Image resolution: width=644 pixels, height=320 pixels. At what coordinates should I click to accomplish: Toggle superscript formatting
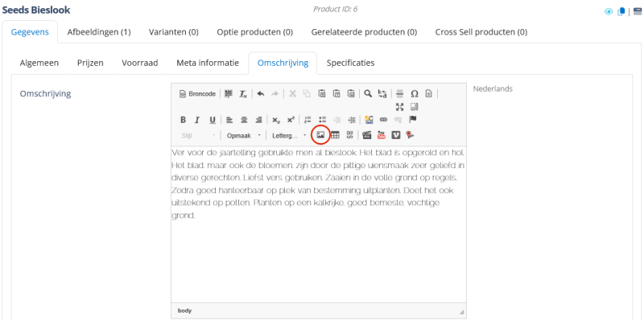click(291, 120)
